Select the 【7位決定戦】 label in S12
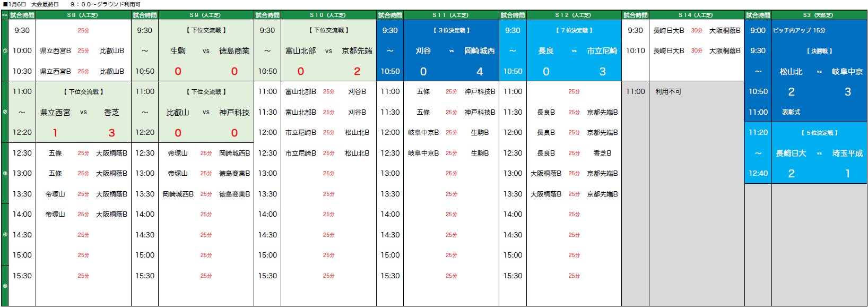The width and height of the screenshot is (868, 307). [x=574, y=30]
